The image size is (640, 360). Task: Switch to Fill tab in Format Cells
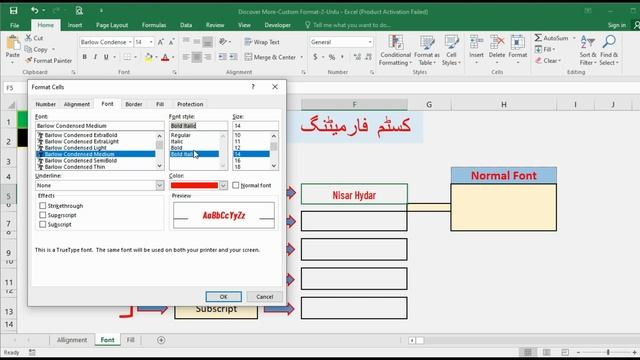160,104
